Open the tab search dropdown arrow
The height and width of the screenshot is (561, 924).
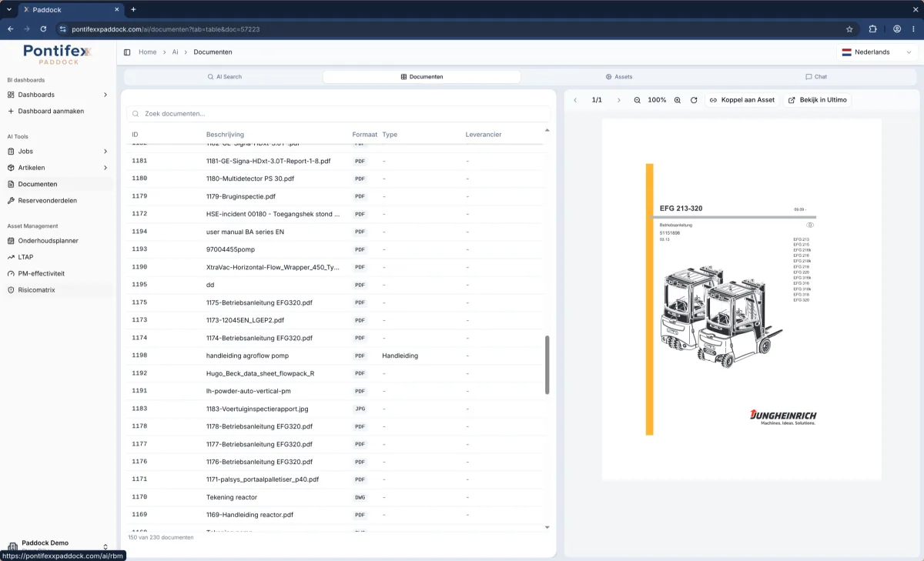[x=8, y=9]
